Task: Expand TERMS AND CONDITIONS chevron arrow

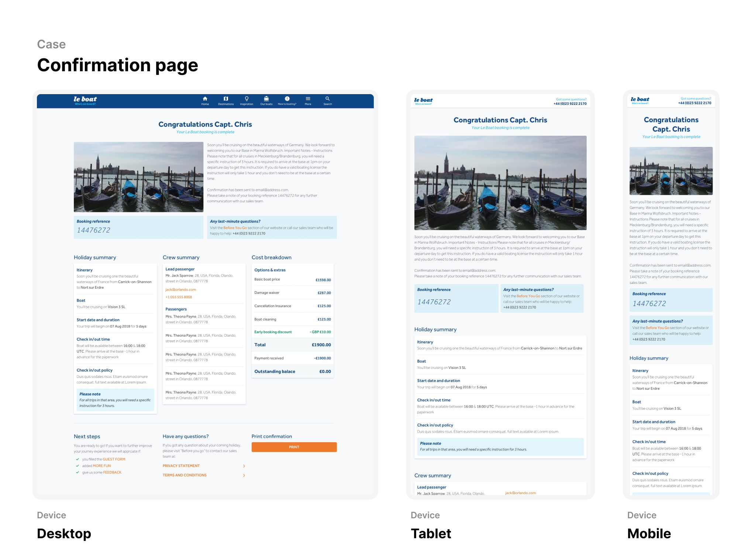Action: tap(244, 475)
